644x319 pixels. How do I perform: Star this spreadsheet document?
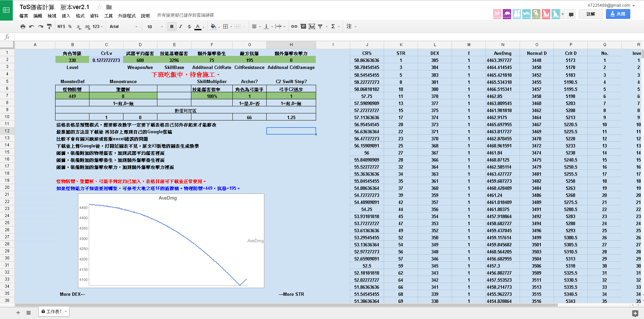click(100, 7)
